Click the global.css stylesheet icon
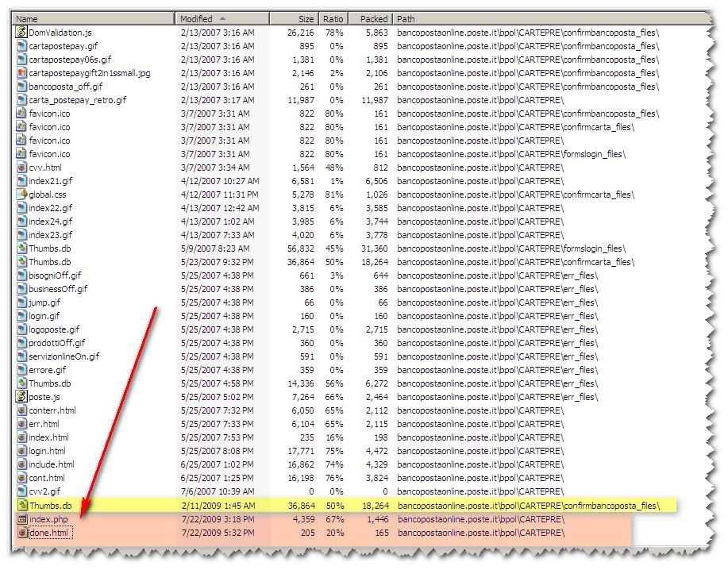728x570 pixels. [22, 194]
